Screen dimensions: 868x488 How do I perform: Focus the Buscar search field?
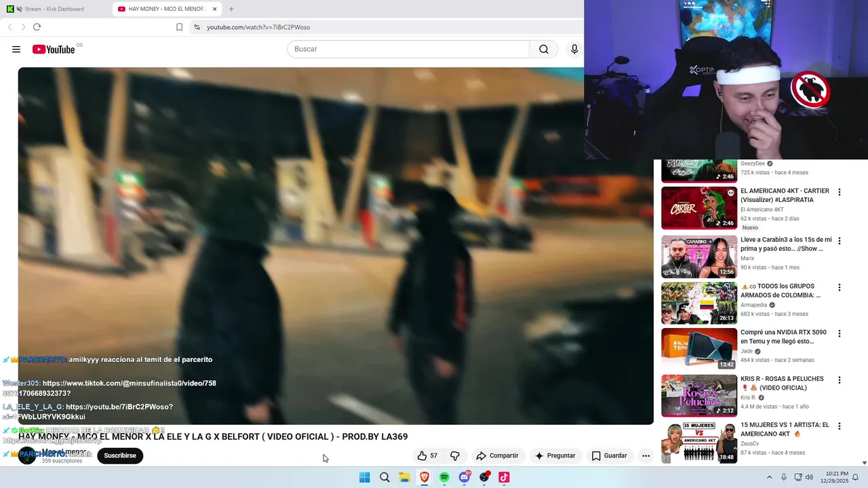408,49
